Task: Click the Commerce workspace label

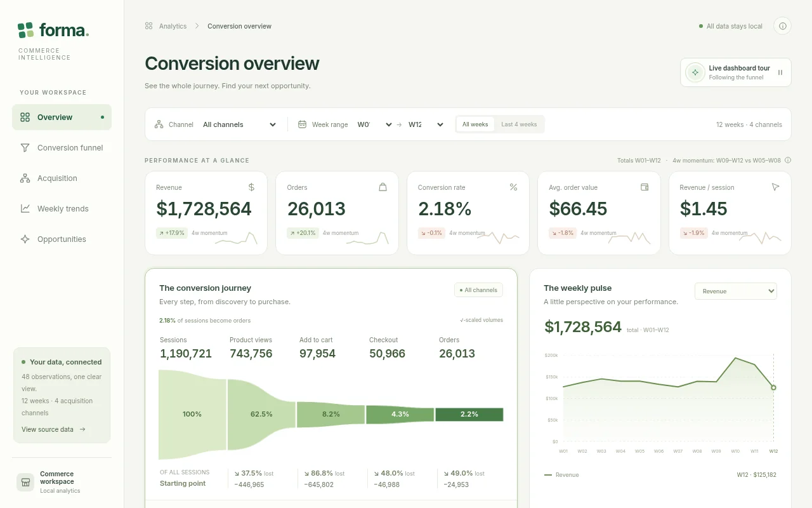Action: click(x=57, y=478)
